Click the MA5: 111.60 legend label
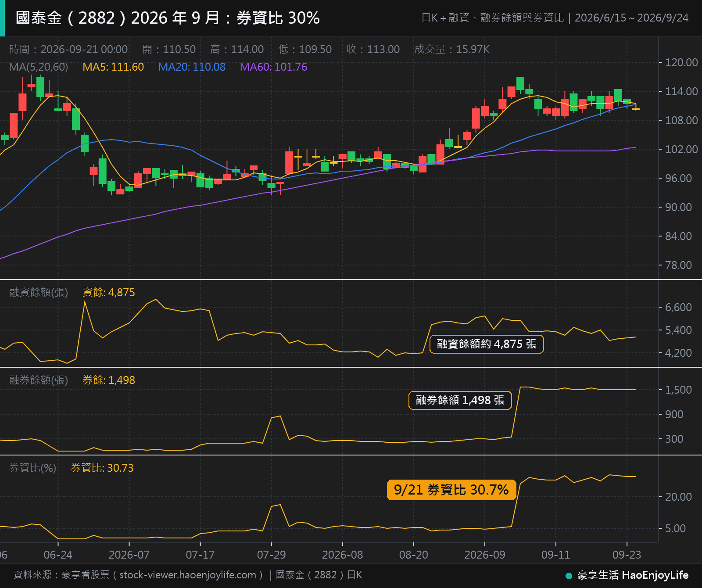 click(113, 67)
